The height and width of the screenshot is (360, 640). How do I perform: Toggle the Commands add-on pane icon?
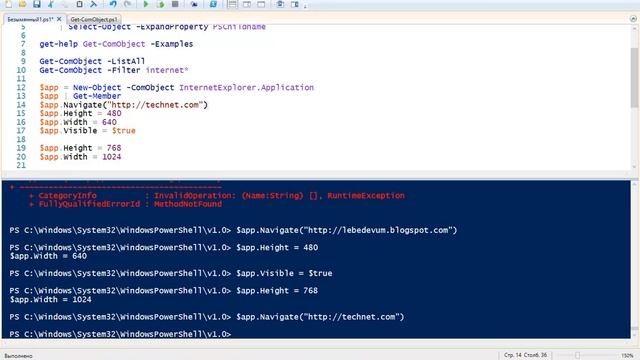coord(295,4)
